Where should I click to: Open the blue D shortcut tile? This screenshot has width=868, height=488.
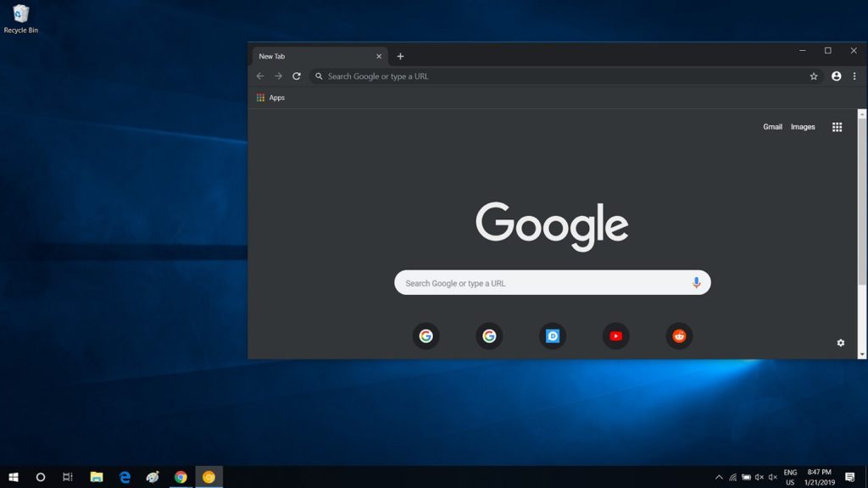(553, 335)
